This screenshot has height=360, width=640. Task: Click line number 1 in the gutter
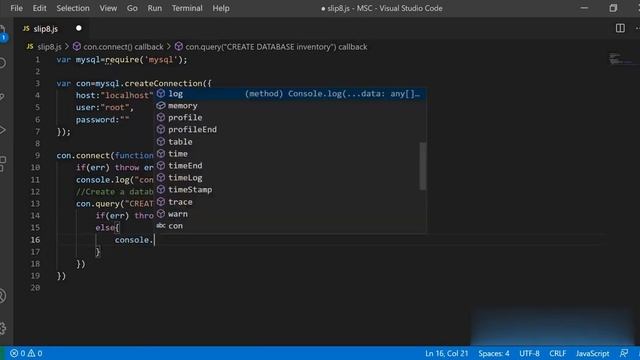pos(38,60)
